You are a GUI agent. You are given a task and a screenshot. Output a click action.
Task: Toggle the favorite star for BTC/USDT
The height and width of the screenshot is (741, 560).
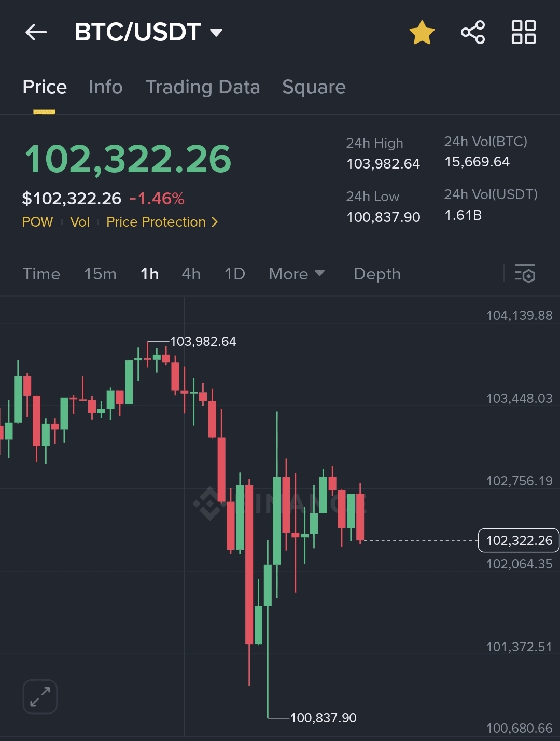(422, 33)
